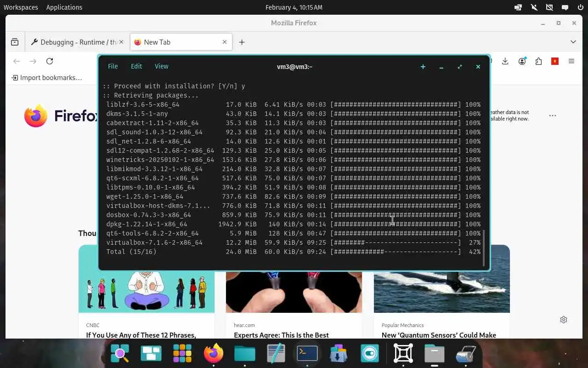The image size is (588, 368).
Task: Click 'Proceed with installation? [Y/n]' line
Action: point(174,86)
